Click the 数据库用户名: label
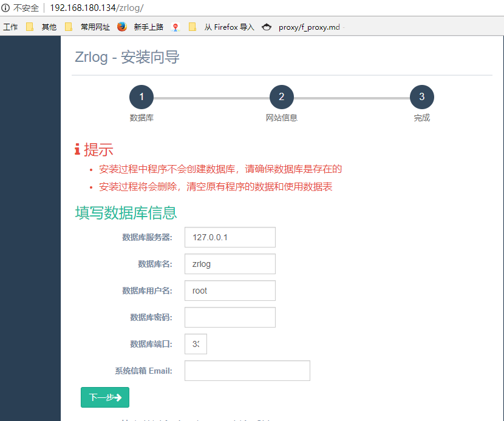This screenshot has width=504, height=421. click(x=147, y=291)
